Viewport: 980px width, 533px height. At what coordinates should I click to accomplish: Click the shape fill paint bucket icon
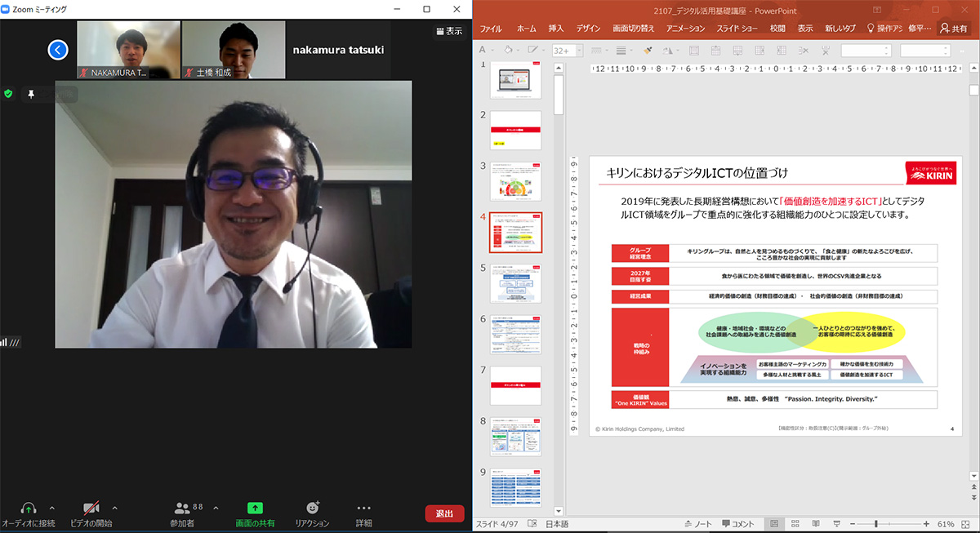507,50
